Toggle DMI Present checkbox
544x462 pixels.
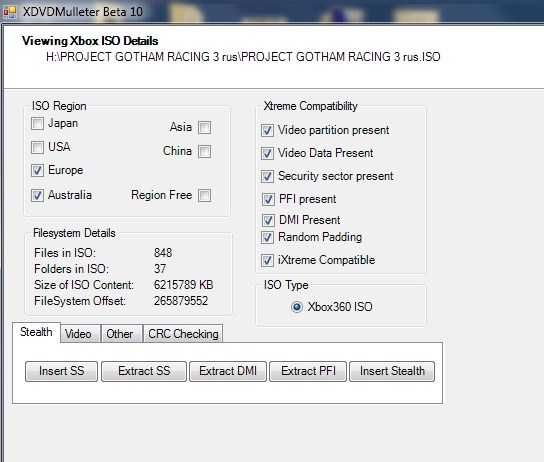click(x=268, y=220)
